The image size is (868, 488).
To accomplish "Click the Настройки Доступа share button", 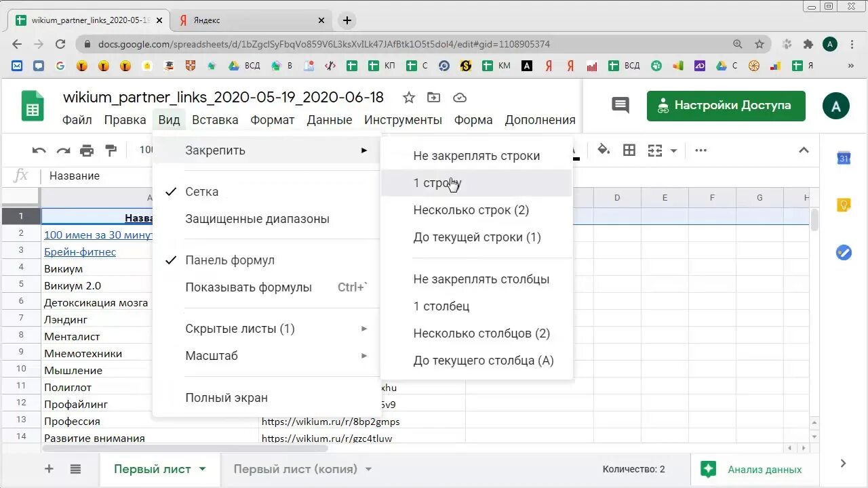I will [x=726, y=106].
